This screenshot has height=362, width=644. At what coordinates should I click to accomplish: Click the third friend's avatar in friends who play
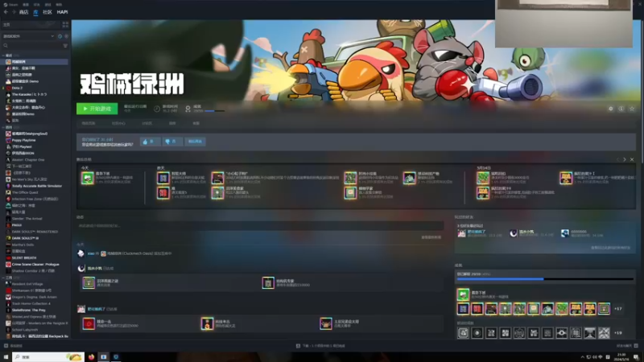click(565, 233)
